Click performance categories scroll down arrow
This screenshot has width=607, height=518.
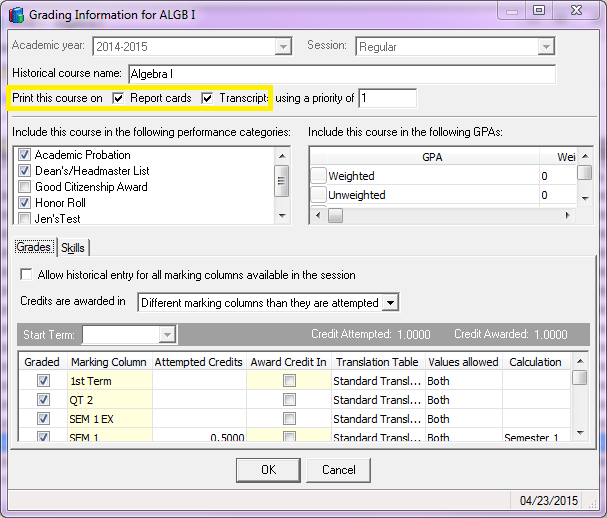pos(282,216)
